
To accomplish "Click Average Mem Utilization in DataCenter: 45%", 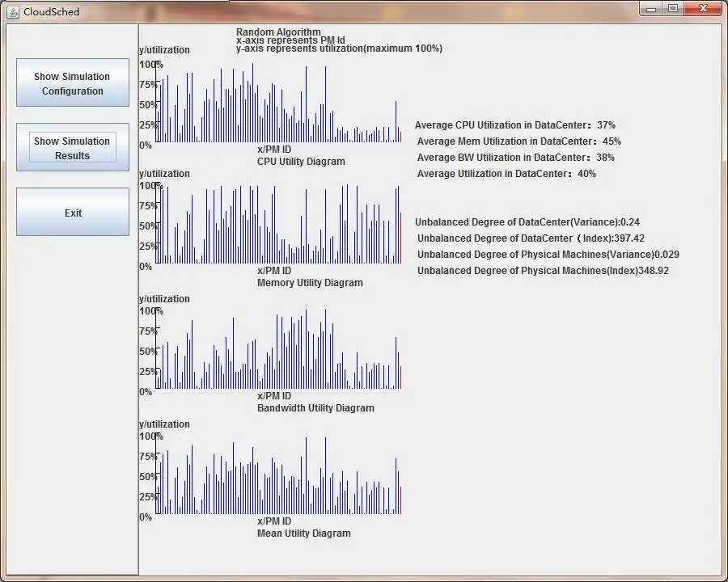I will coord(519,141).
